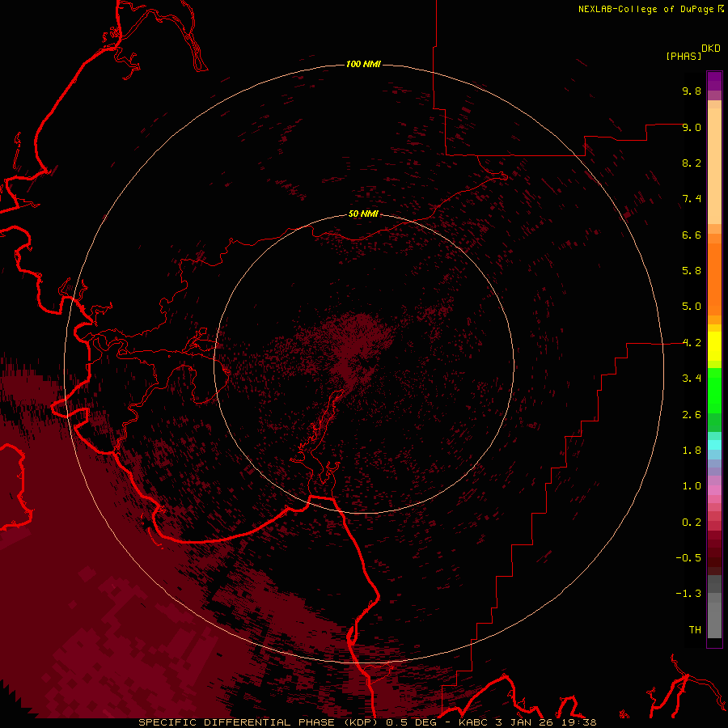Click the SPECIFIC DIFFERENTIAL PHASE title text
The height and width of the screenshot is (728, 728).
tap(236, 722)
